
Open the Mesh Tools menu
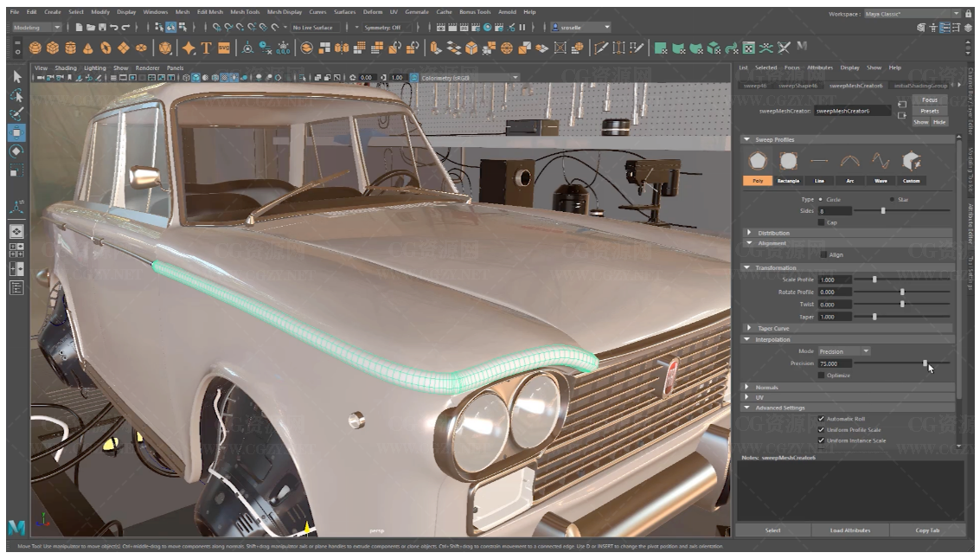245,12
